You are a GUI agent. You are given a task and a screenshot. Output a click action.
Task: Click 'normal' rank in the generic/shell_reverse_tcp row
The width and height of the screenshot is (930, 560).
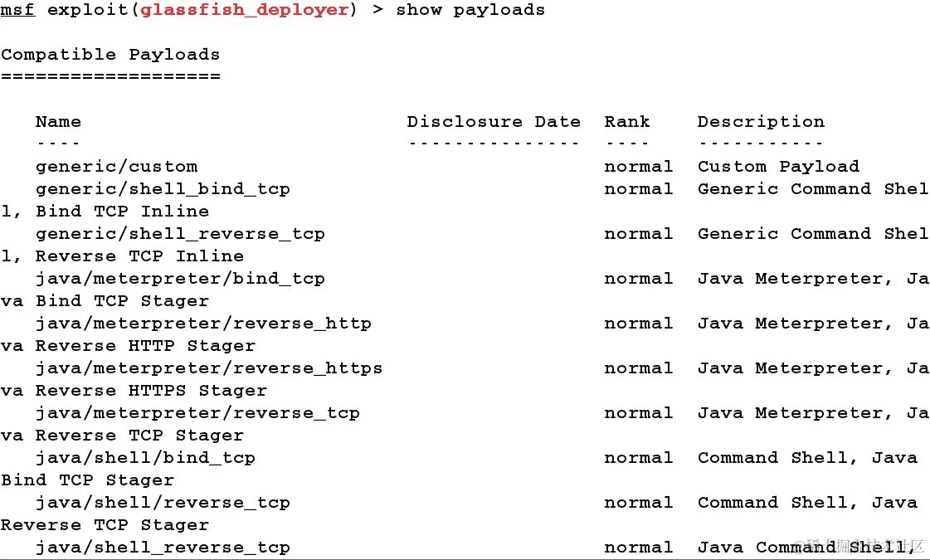(x=639, y=234)
